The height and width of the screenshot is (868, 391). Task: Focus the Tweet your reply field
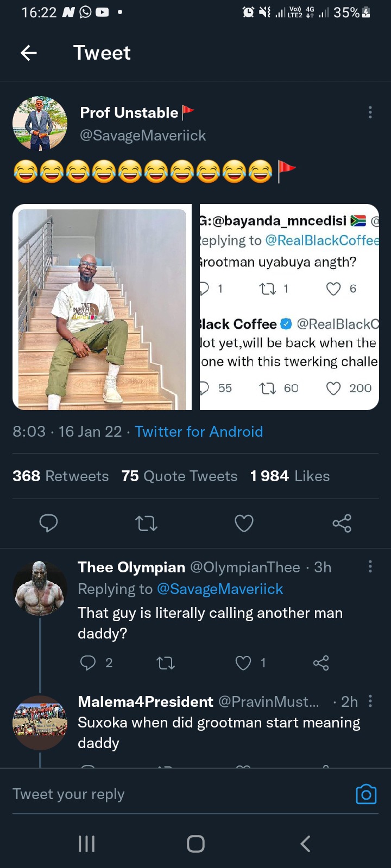[179, 794]
